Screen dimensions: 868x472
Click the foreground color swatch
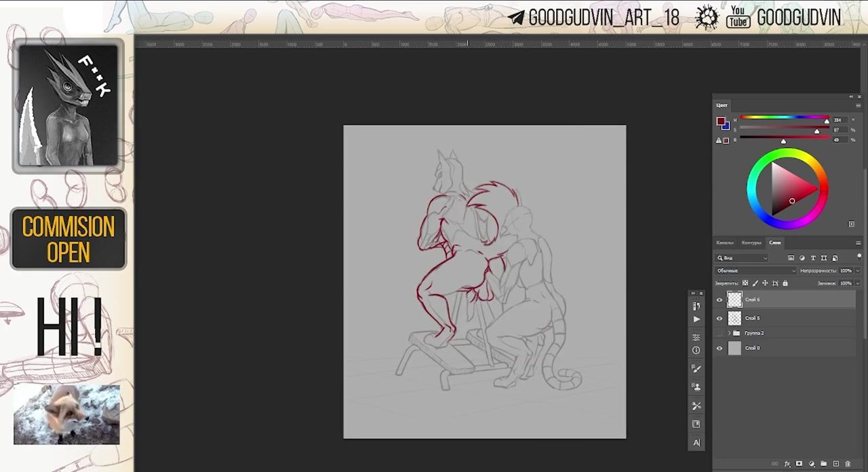(720, 121)
